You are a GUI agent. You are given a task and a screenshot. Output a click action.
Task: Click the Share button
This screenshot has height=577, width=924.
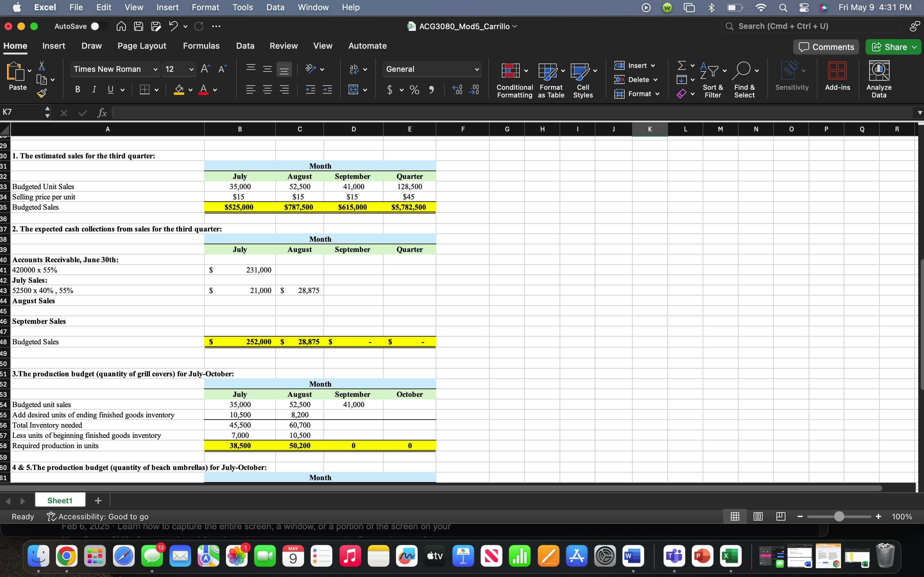[x=894, y=46]
